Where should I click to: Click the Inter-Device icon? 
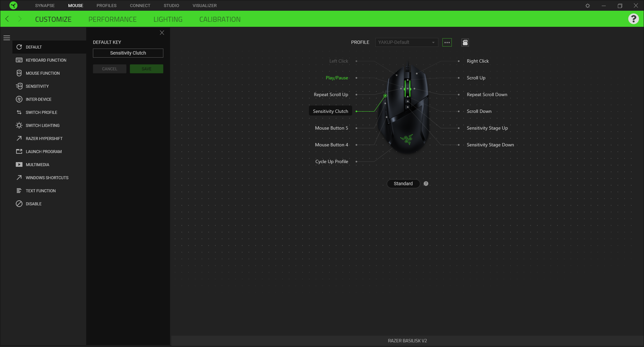pos(19,99)
